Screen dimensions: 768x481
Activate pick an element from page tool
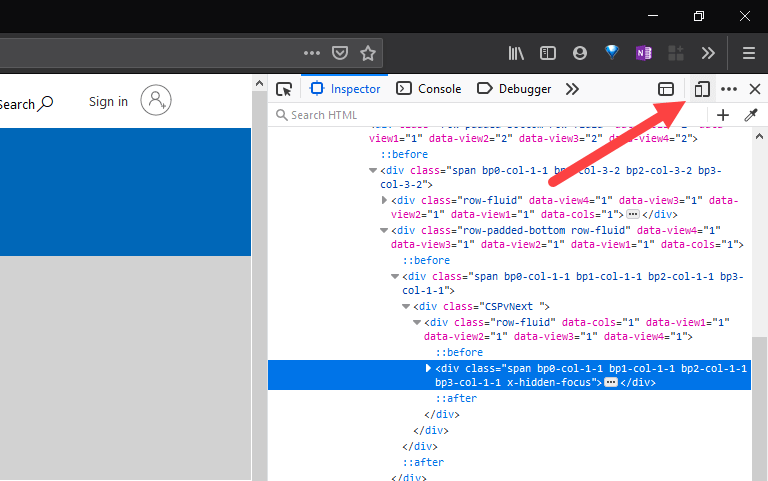(x=284, y=89)
